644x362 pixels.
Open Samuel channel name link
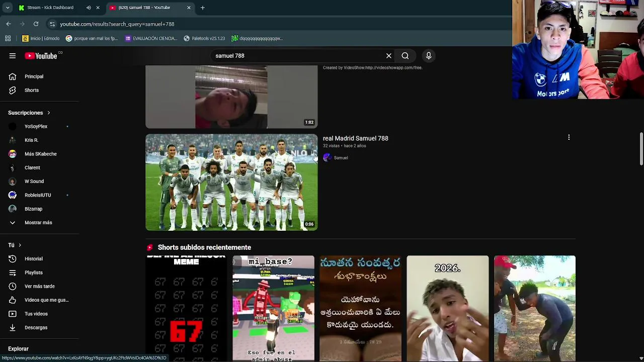tap(341, 158)
